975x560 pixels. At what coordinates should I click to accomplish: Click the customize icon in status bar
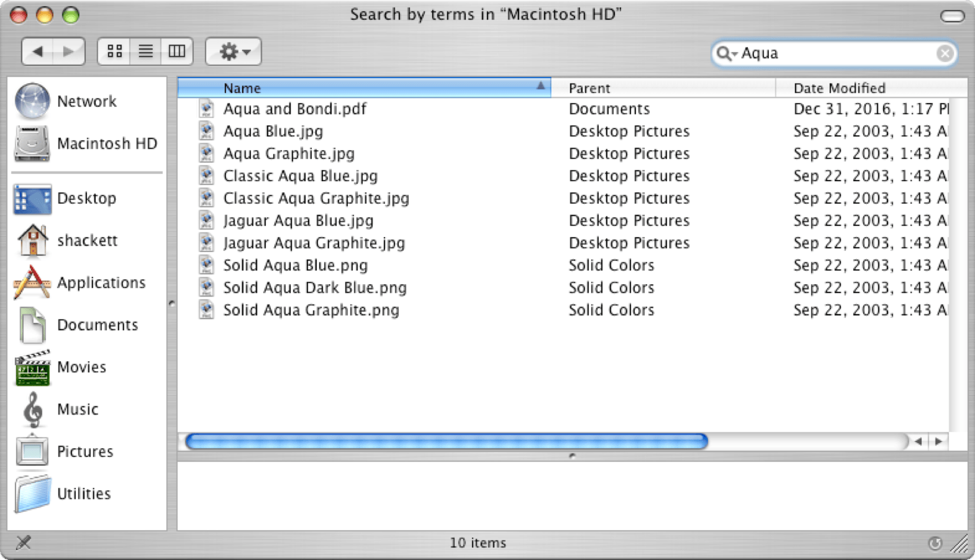(23, 542)
